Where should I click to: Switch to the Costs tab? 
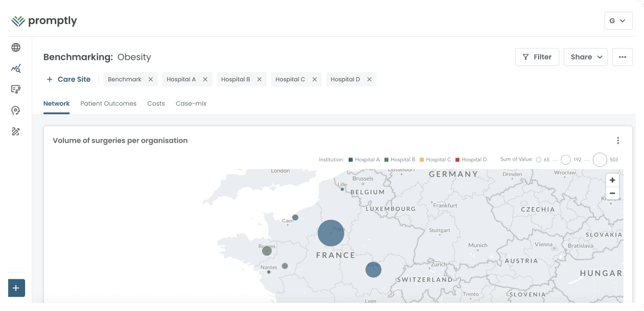156,103
